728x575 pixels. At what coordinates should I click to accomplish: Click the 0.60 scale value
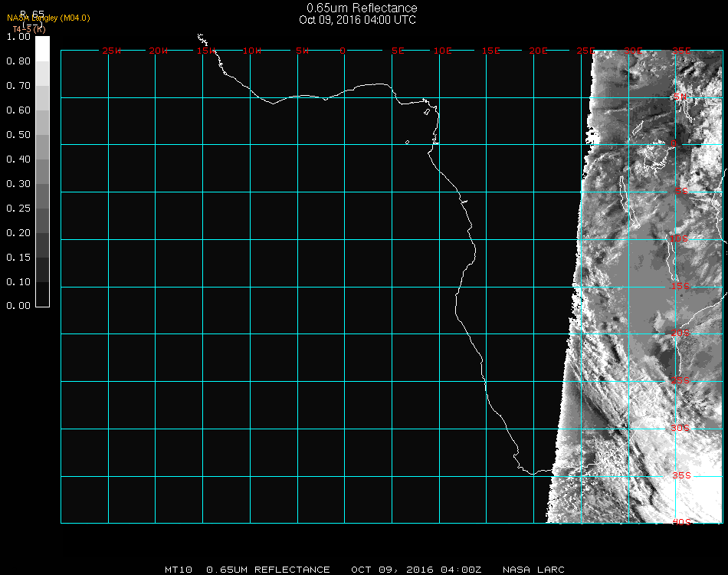pos(18,110)
